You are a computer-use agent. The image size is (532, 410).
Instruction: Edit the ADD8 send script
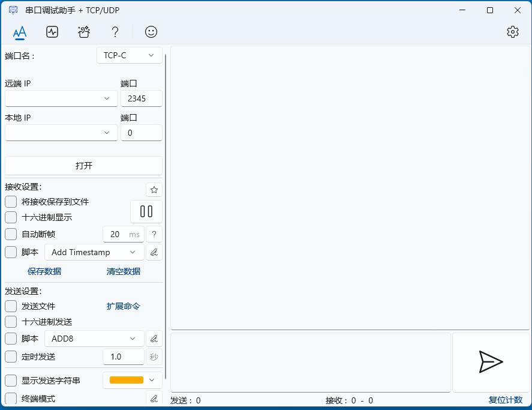154,339
